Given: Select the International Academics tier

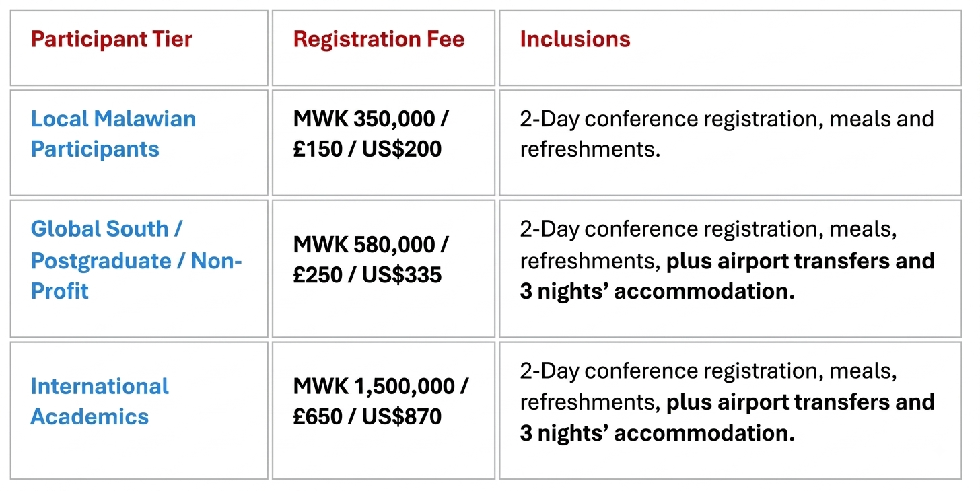Looking at the screenshot, I should [100, 401].
